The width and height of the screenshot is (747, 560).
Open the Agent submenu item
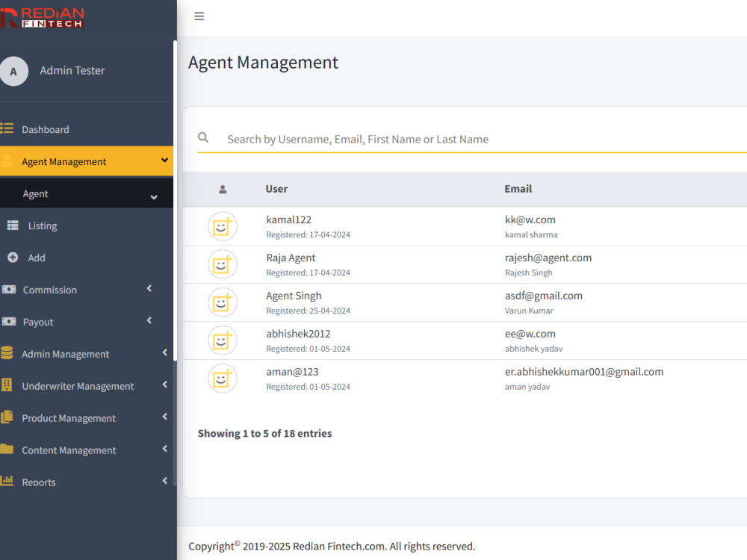coord(87,194)
